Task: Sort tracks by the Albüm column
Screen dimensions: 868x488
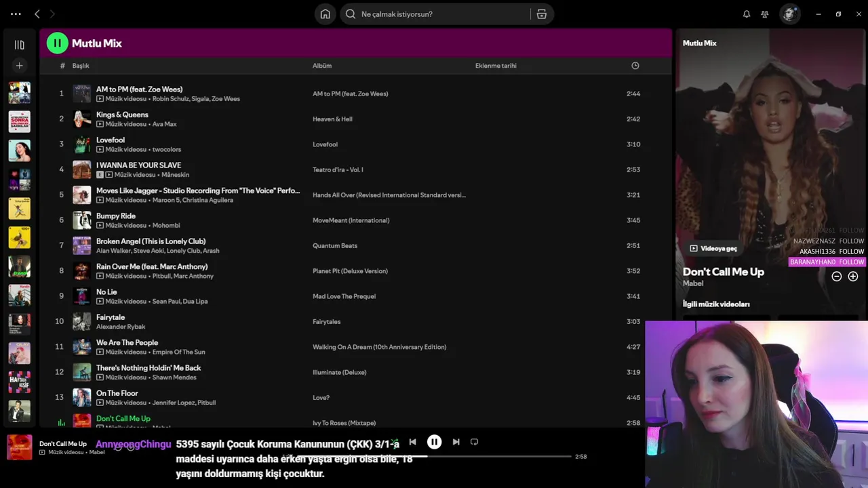Action: [x=322, y=66]
